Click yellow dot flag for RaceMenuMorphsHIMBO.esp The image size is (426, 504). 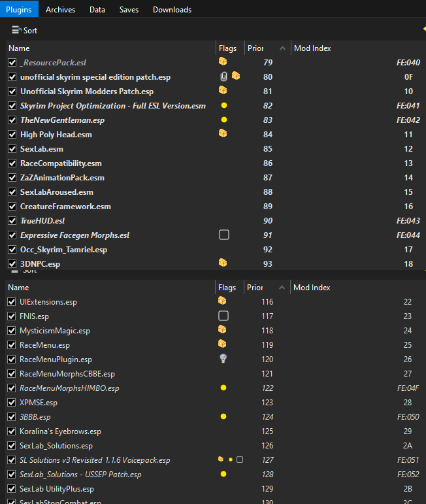(x=223, y=388)
